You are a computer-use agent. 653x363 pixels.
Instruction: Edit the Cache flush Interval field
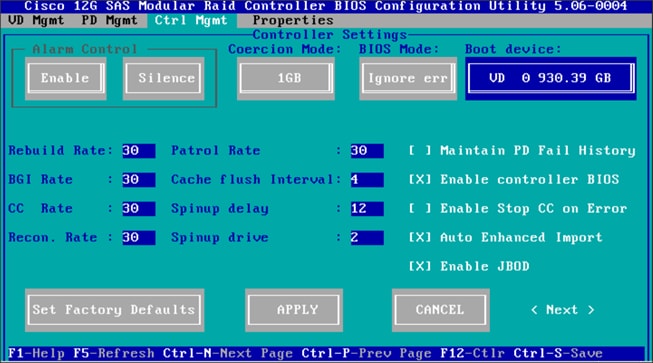click(x=367, y=180)
